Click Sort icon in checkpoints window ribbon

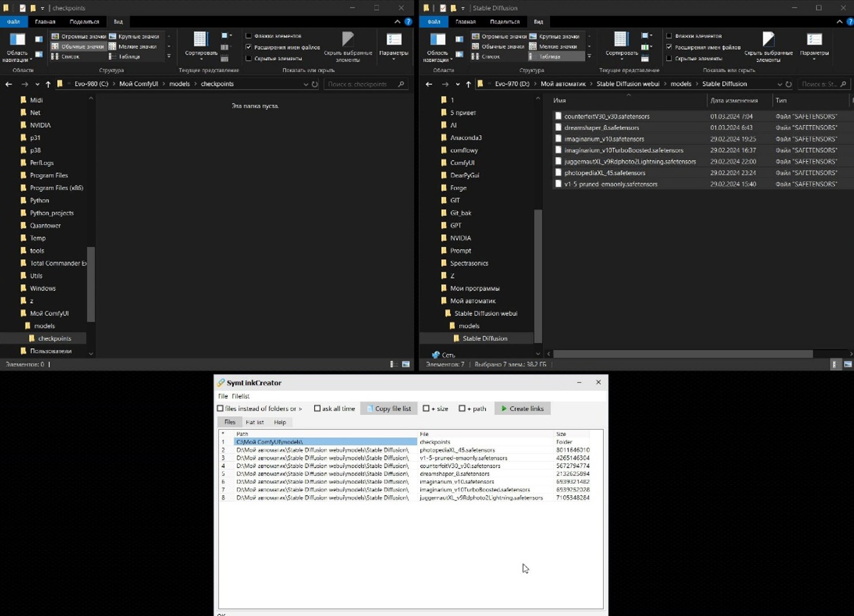[x=200, y=39]
